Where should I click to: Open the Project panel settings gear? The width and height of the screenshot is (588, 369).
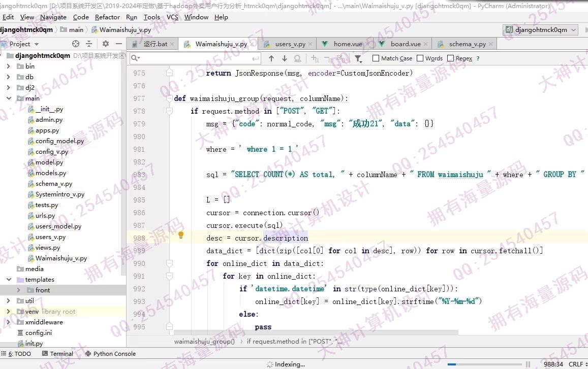pyautogui.click(x=106, y=44)
